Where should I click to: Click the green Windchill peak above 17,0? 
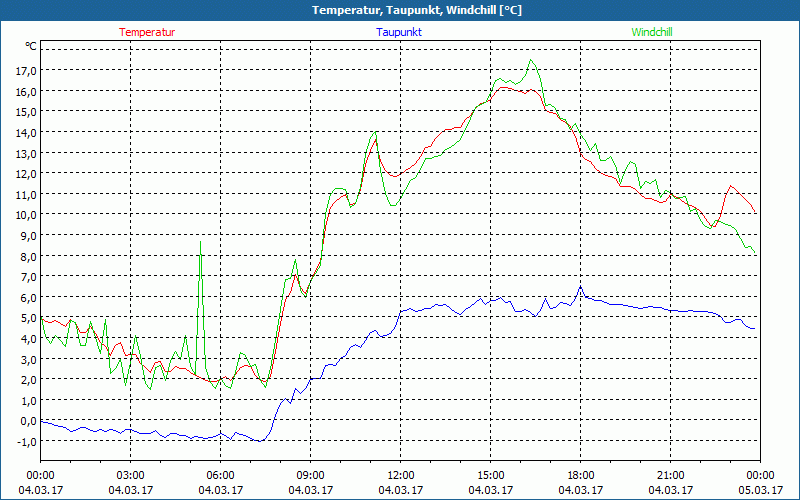click(531, 60)
